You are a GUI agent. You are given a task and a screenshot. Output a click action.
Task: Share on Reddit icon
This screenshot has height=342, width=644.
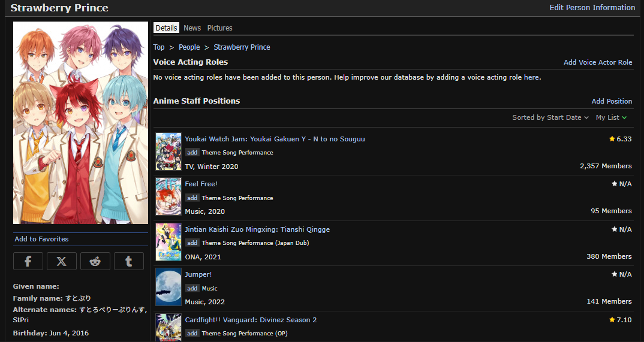click(x=95, y=261)
